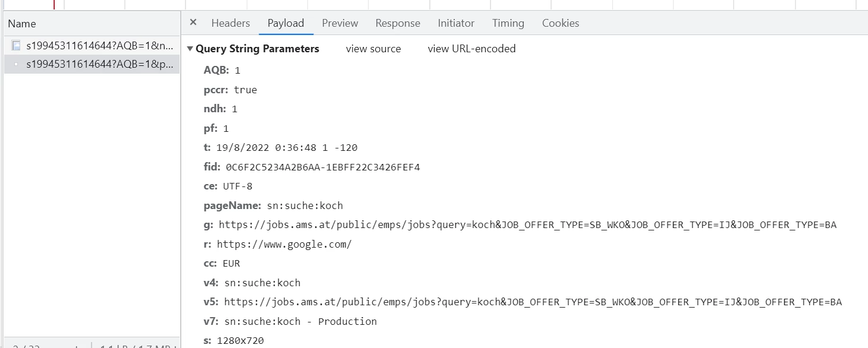
Task: Click the pccr value true
Action: coord(246,90)
